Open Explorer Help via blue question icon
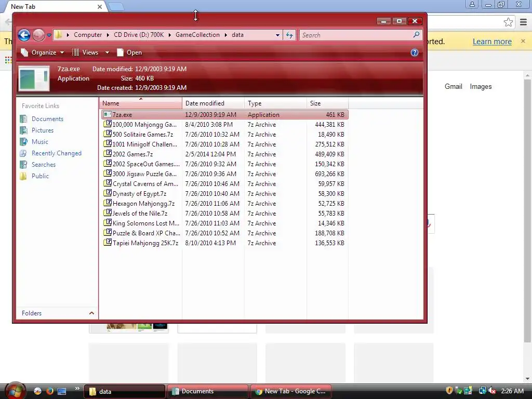Image resolution: width=532 pixels, height=399 pixels. tap(414, 52)
